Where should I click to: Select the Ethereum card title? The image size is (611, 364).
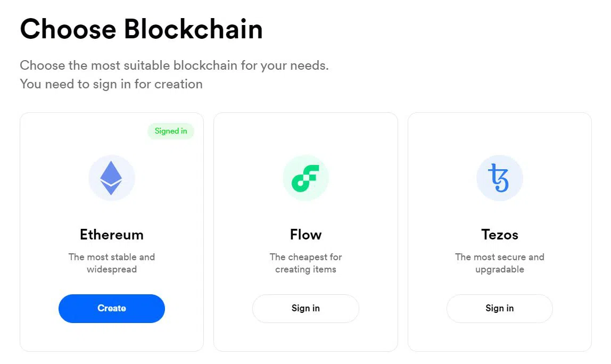(x=112, y=235)
